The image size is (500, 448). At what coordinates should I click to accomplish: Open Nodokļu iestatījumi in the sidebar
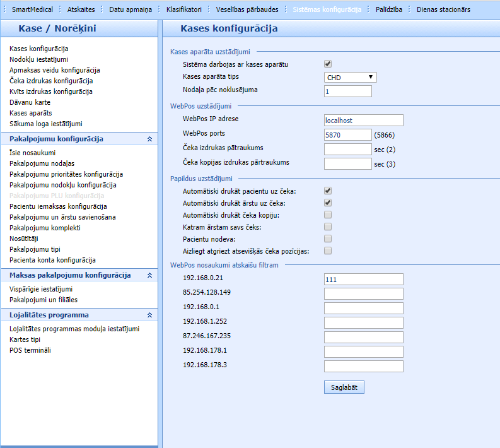click(x=38, y=59)
